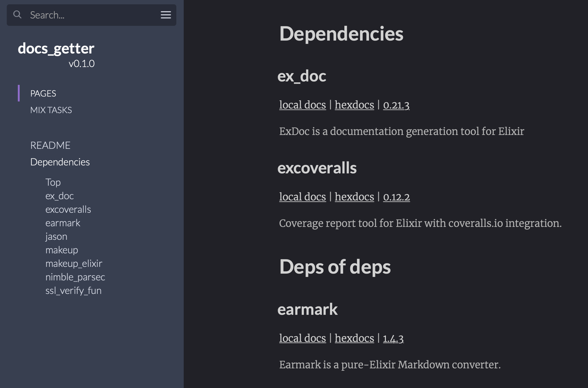Click the docs_getter project title
Screen dimensions: 588x388
tap(56, 48)
